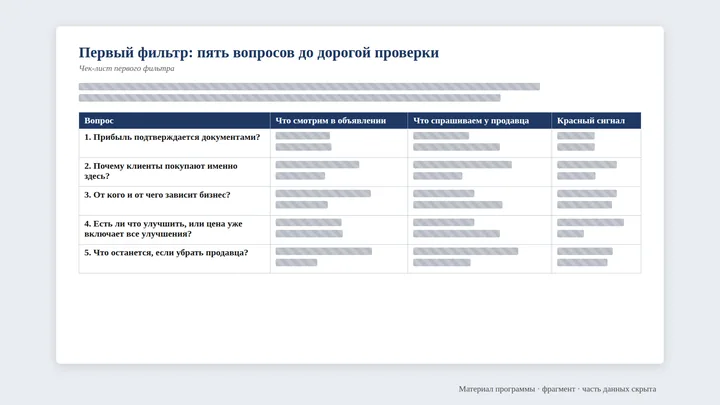Select the subtitle 'Чек-лист первого фильтра'
Screen dimensions: 720x405
pyautogui.click(x=127, y=68)
